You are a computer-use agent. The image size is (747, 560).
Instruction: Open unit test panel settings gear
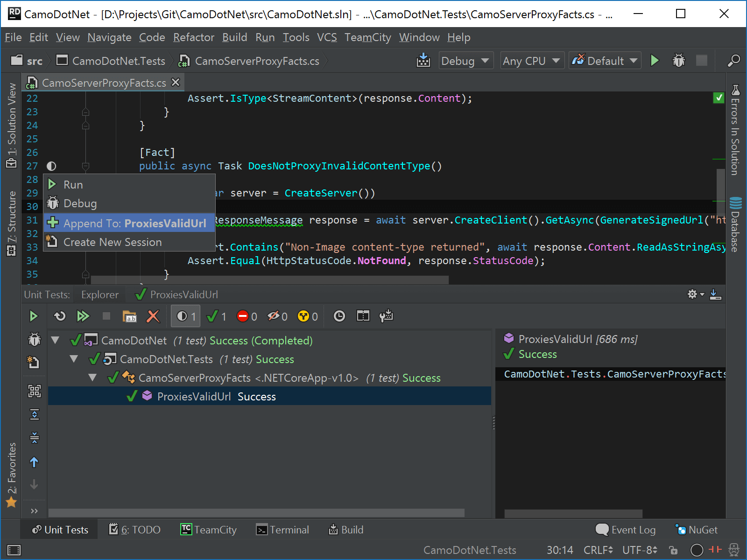point(696,294)
